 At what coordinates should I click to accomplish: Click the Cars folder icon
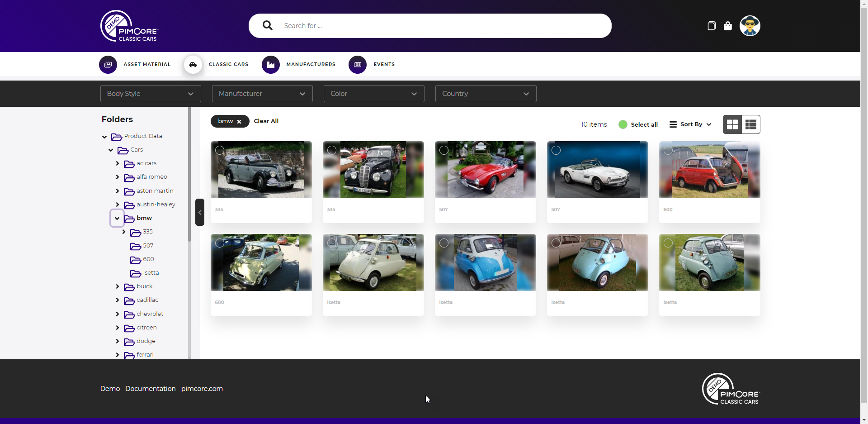123,150
